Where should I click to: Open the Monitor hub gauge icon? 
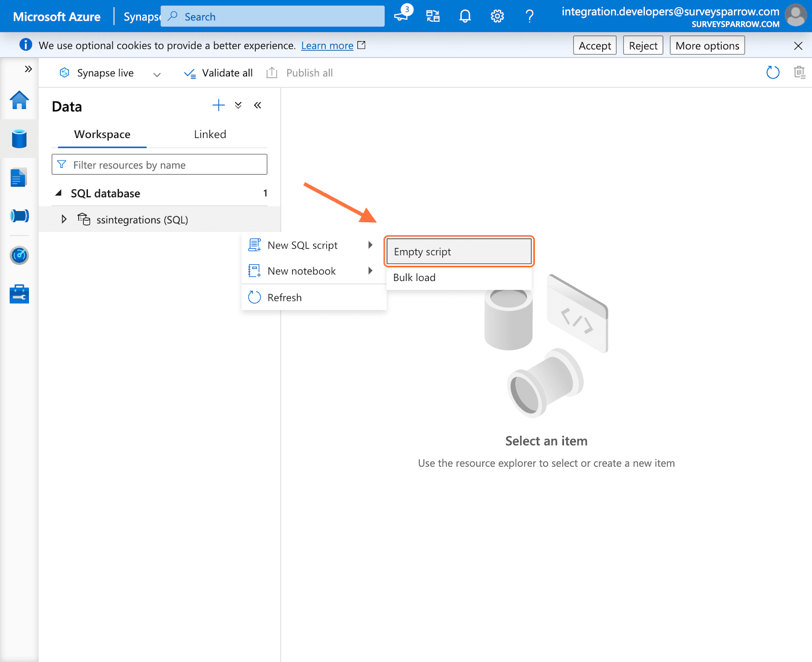tap(19, 255)
